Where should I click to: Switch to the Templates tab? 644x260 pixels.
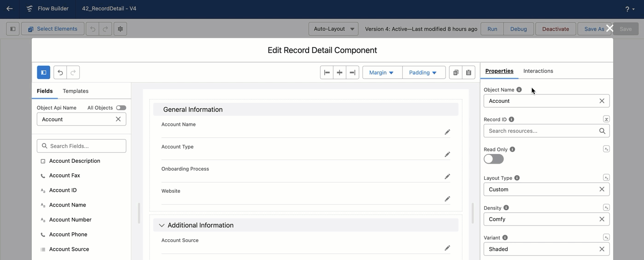(x=76, y=91)
